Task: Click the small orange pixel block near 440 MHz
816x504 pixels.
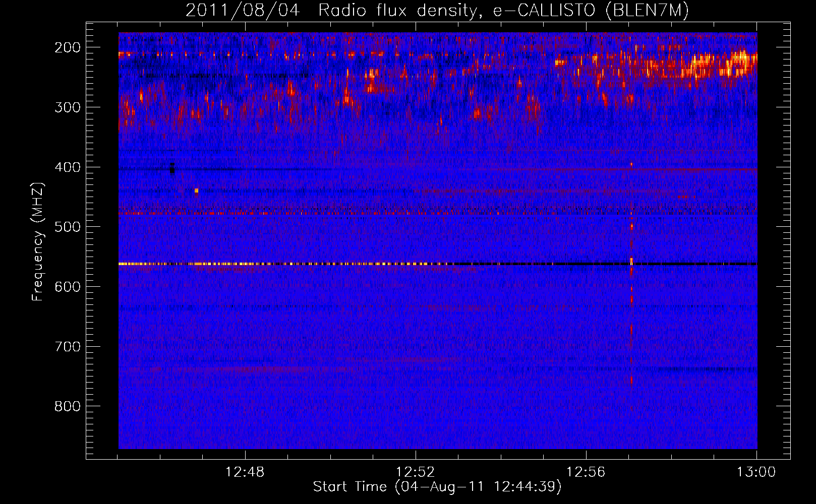Action: click(x=196, y=191)
